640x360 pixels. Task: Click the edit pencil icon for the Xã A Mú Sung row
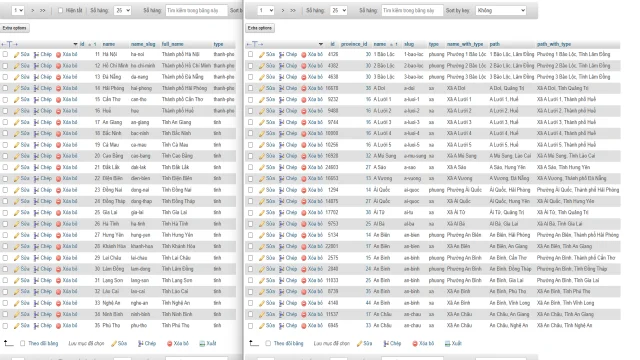pos(262,156)
